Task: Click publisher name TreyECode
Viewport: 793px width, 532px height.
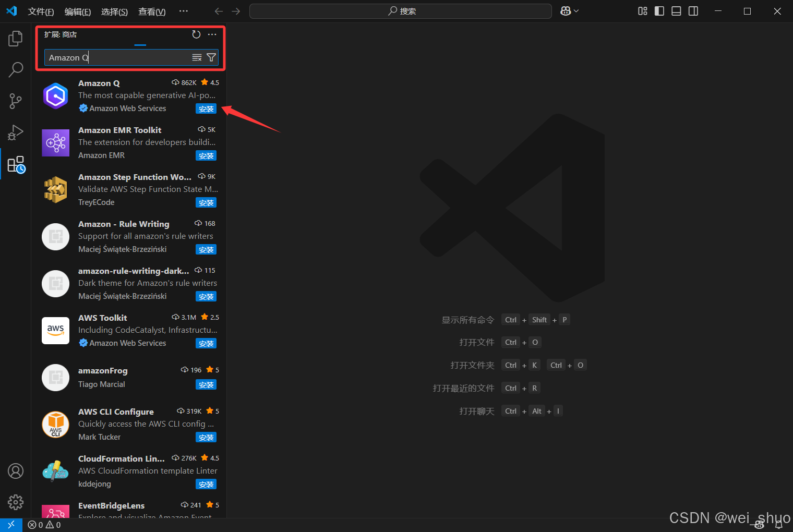Action: click(x=96, y=202)
